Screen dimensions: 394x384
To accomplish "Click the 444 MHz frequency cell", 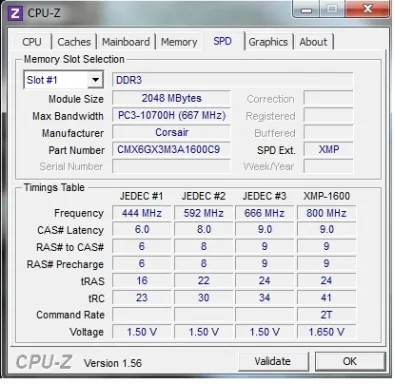I will (142, 213).
